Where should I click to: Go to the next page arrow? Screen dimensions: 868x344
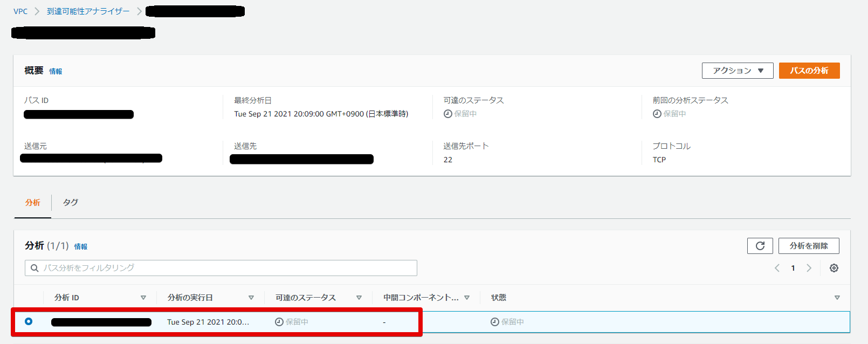click(x=809, y=268)
